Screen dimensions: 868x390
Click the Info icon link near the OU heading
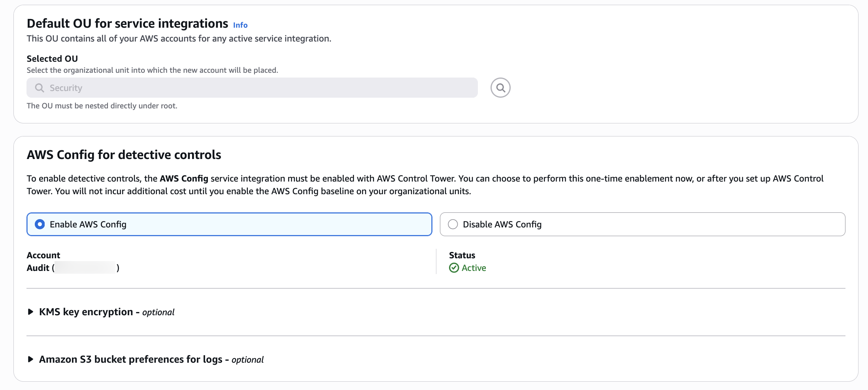click(240, 25)
